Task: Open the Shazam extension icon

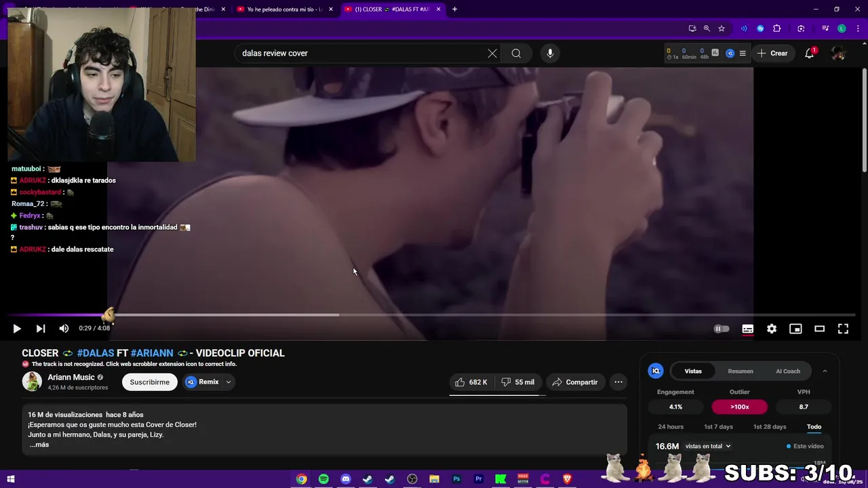Action: pos(760,28)
